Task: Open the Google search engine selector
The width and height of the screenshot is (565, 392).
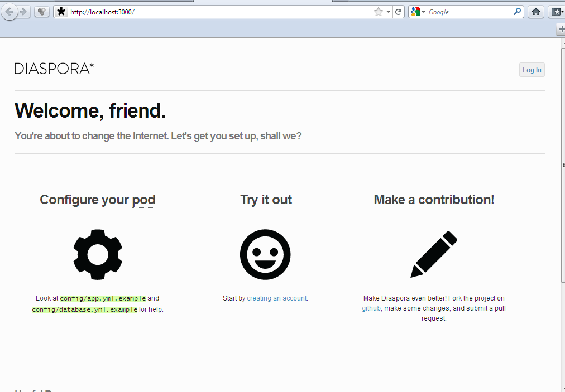Action: [x=418, y=12]
